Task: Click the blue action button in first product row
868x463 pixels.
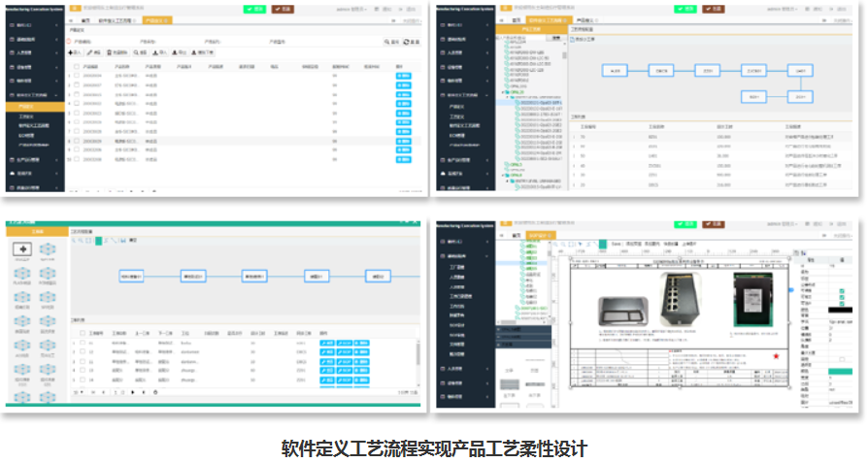Action: (403, 75)
